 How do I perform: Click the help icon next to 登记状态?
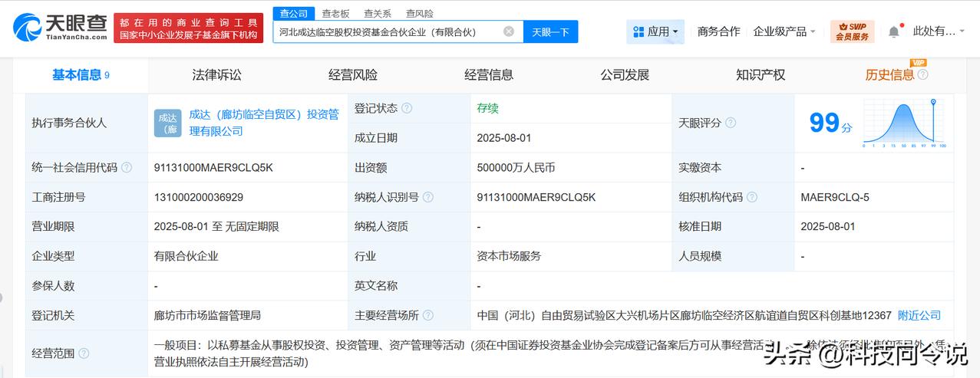(407, 108)
